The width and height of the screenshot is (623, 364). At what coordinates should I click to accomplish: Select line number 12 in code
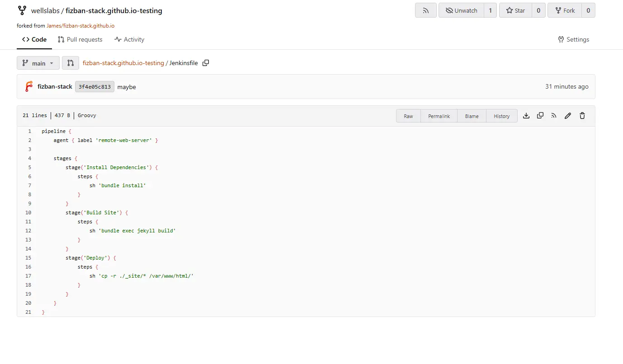coord(28,231)
